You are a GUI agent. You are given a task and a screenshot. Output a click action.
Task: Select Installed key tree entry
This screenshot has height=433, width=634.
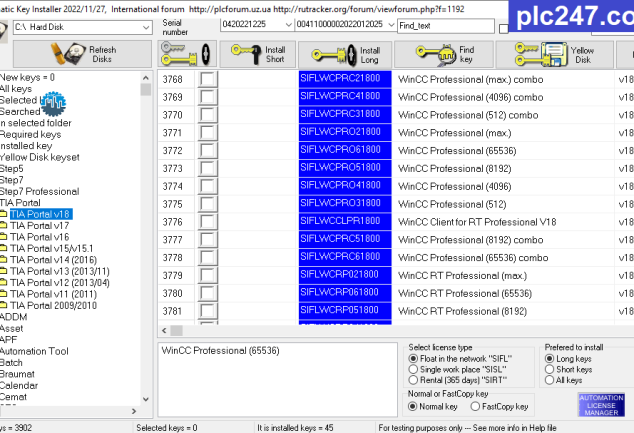click(x=26, y=146)
